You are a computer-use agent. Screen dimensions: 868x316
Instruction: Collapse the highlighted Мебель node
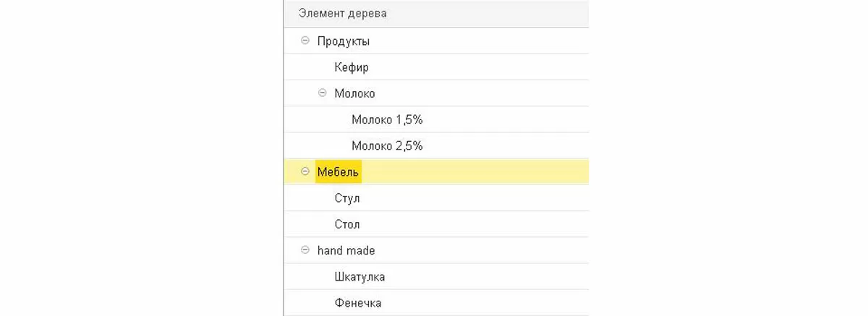305,172
